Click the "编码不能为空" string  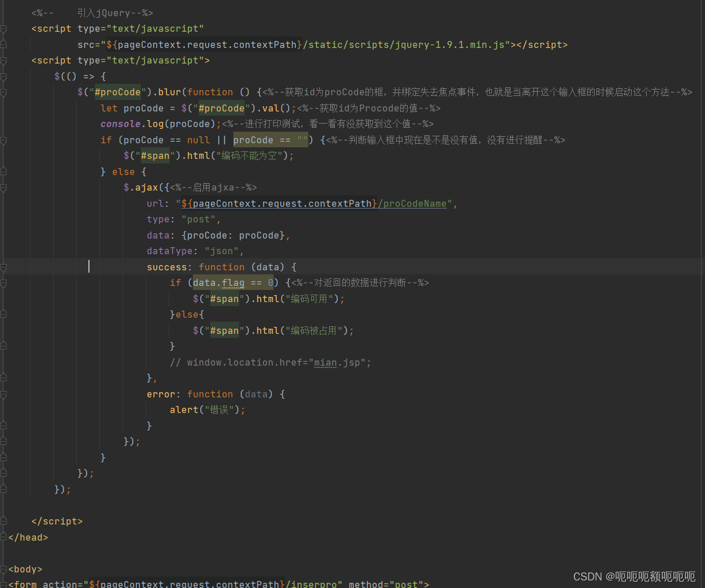tap(251, 156)
